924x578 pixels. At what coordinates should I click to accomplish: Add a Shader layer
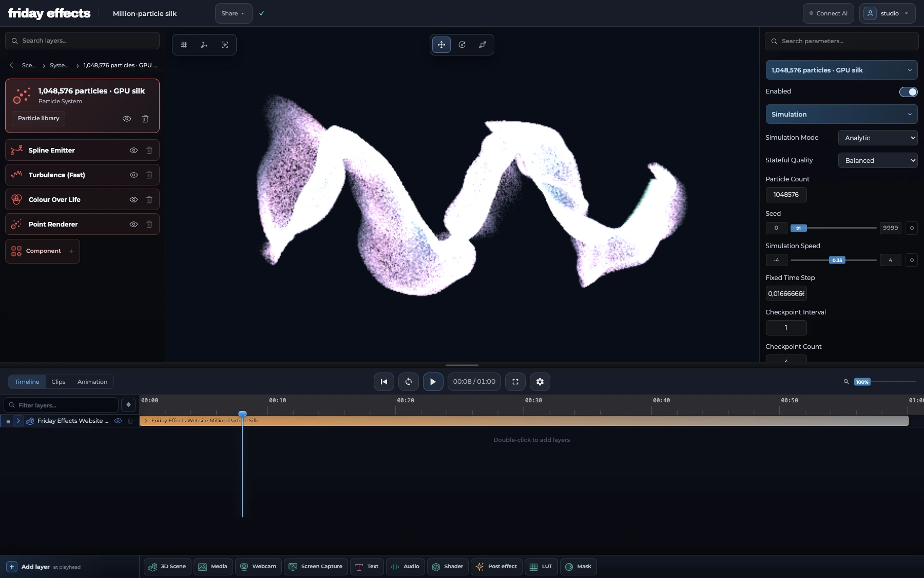[448, 567]
